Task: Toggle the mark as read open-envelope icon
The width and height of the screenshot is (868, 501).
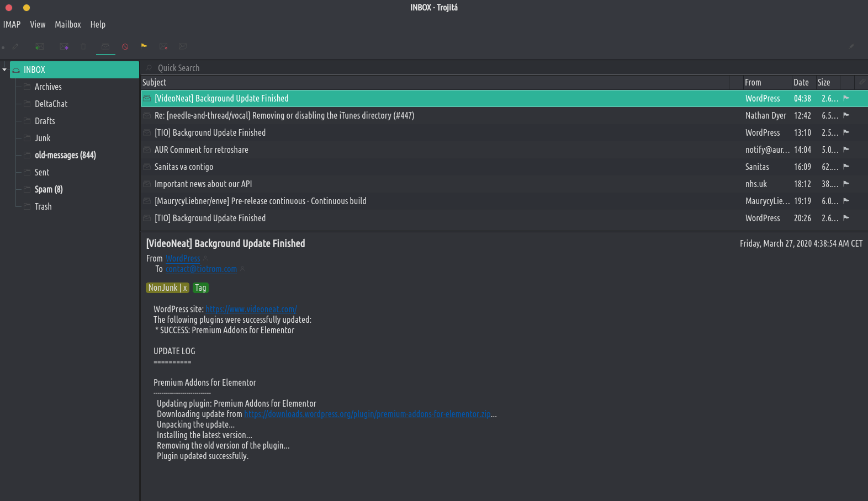Action: click(x=105, y=47)
